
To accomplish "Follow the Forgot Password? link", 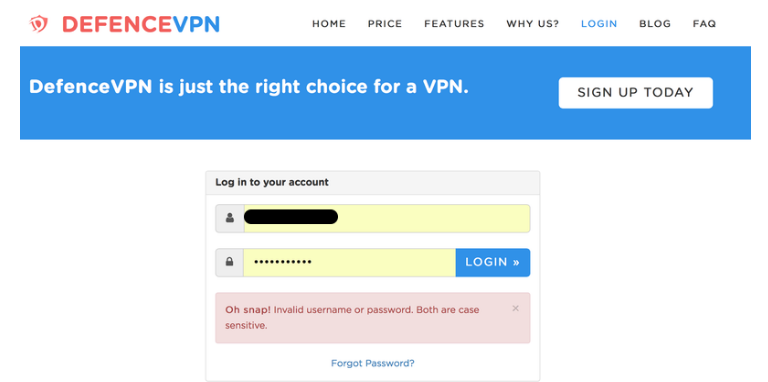I will click(373, 363).
